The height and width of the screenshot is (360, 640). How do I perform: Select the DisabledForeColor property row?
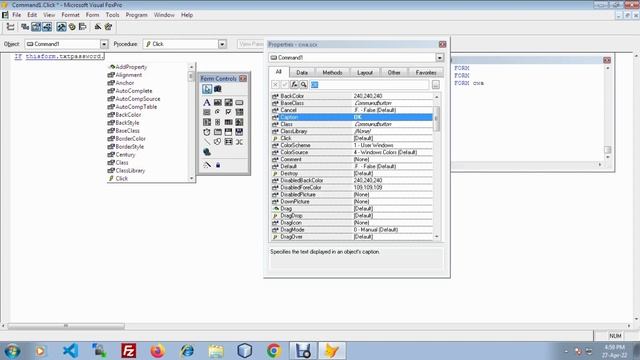point(352,187)
